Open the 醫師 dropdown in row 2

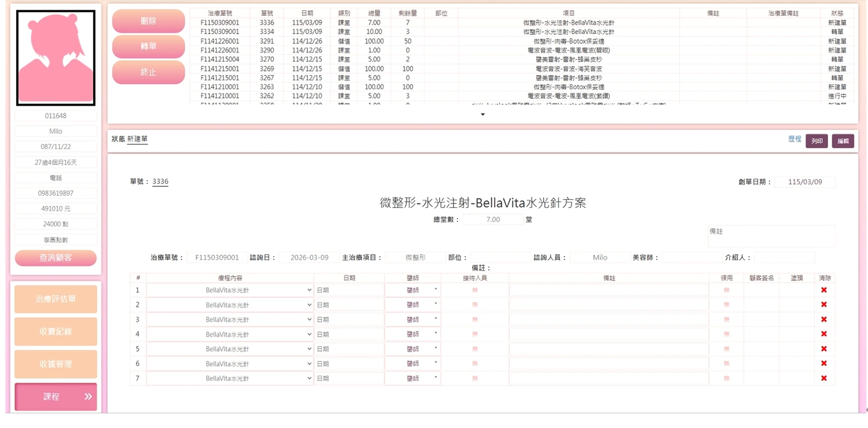tap(413, 305)
